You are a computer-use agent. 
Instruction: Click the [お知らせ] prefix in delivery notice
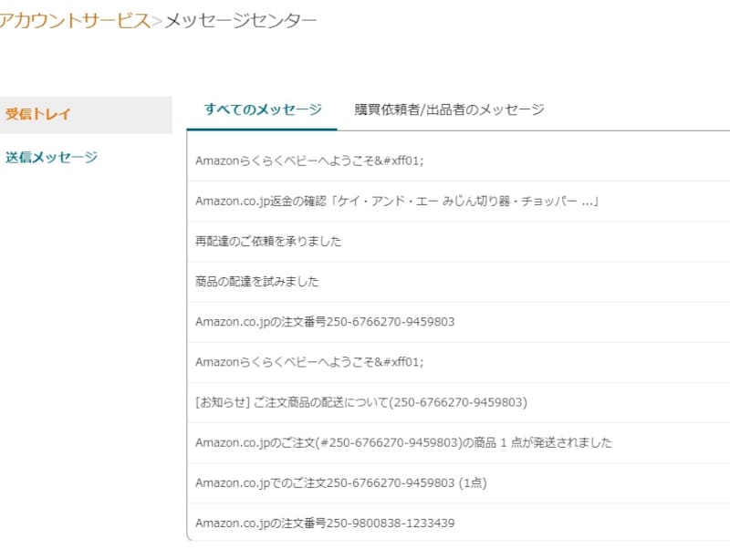tap(215, 402)
